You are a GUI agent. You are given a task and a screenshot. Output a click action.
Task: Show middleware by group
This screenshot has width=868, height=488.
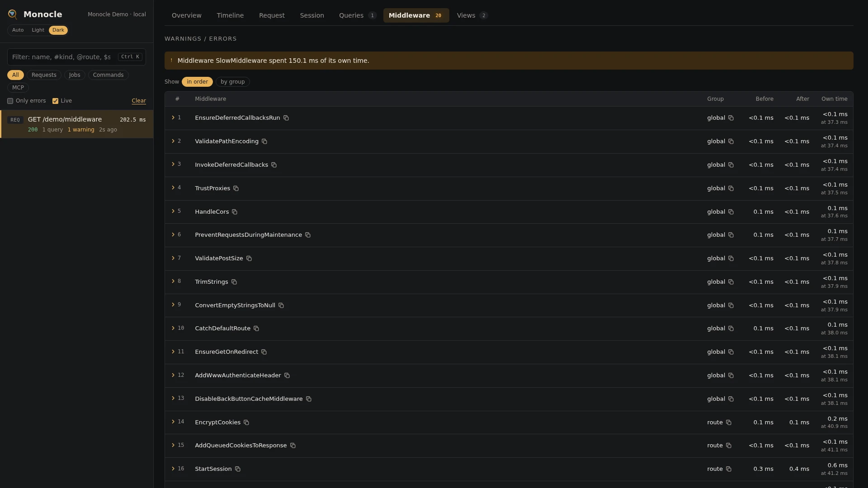233,82
